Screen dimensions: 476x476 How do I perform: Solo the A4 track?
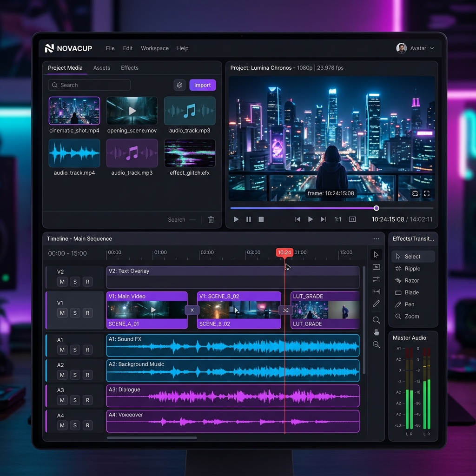click(x=75, y=425)
